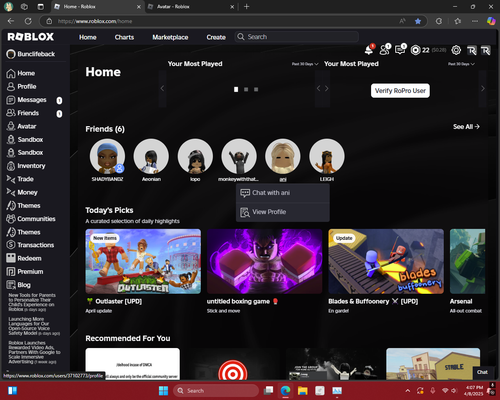Open the Create nav item
This screenshot has height=400, width=500.
pos(216,37)
